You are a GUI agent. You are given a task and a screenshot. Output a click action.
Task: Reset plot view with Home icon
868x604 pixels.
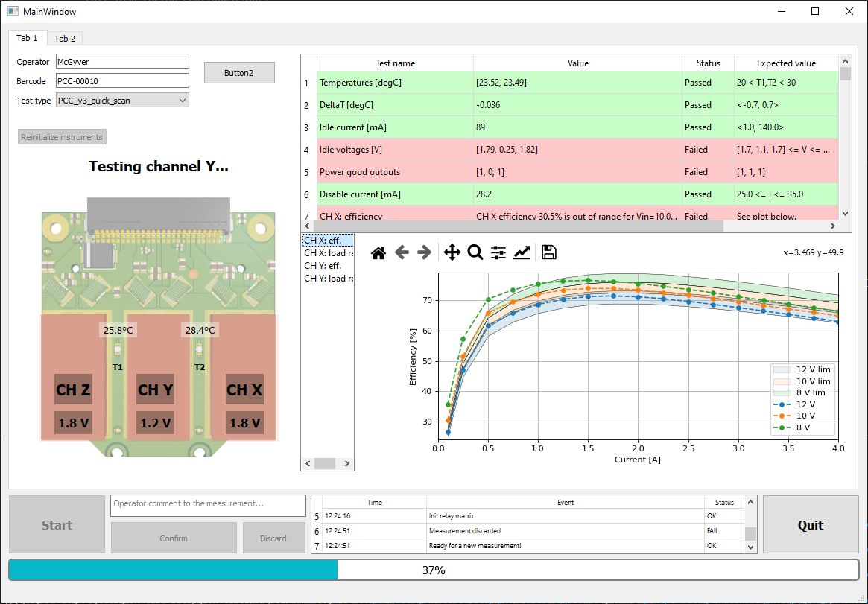pos(378,253)
